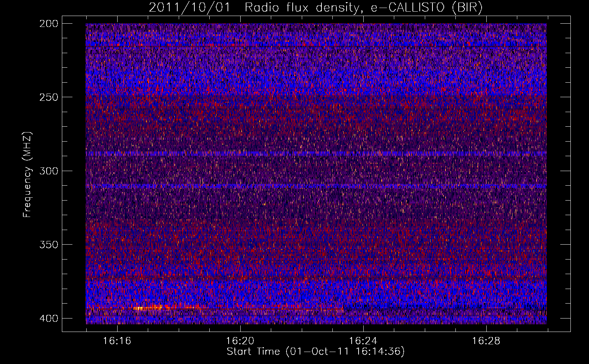
Task: Click the 16:24 time tick label
Action: 363,341
